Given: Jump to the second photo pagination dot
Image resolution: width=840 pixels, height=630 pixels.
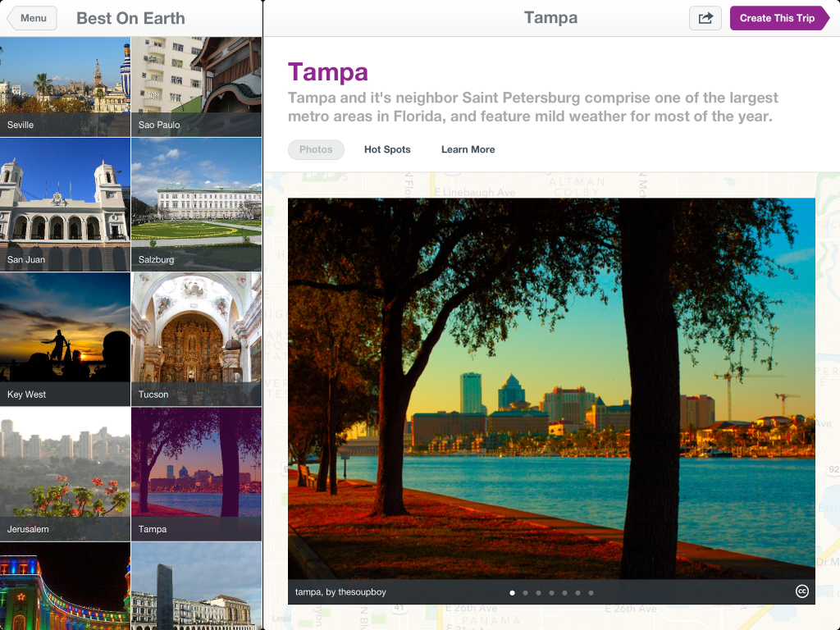Looking at the screenshot, I should pyautogui.click(x=525, y=592).
